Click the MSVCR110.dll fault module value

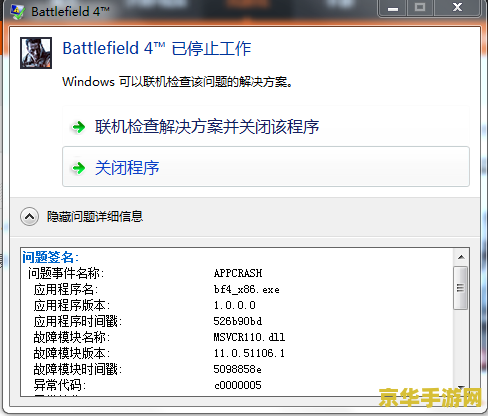(x=249, y=337)
